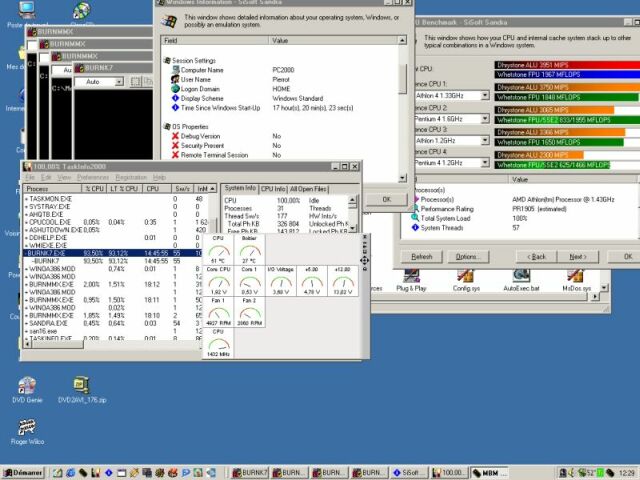Click the red X beside Debug Version
Screen dimensions: 640x480
pyautogui.click(x=176, y=136)
